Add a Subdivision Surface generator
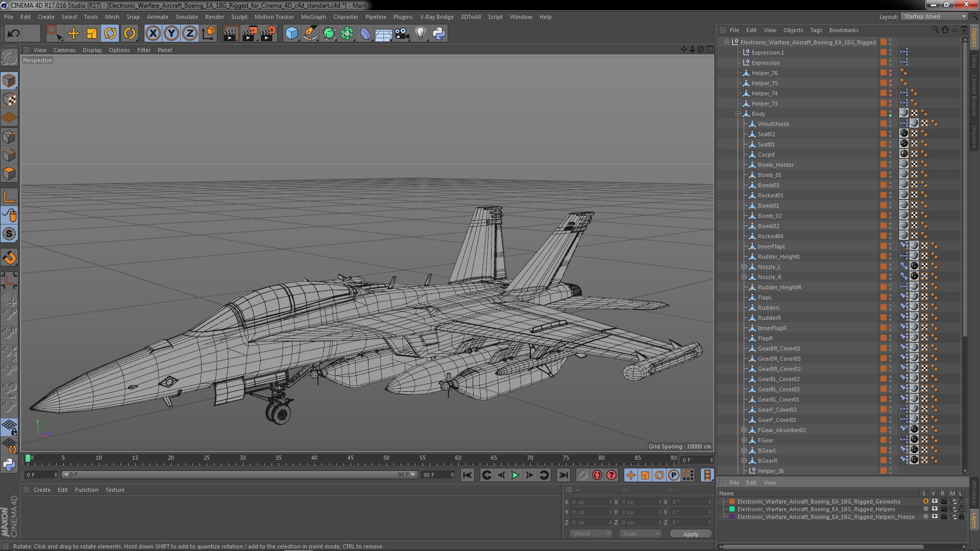The image size is (980, 551). 329,34
